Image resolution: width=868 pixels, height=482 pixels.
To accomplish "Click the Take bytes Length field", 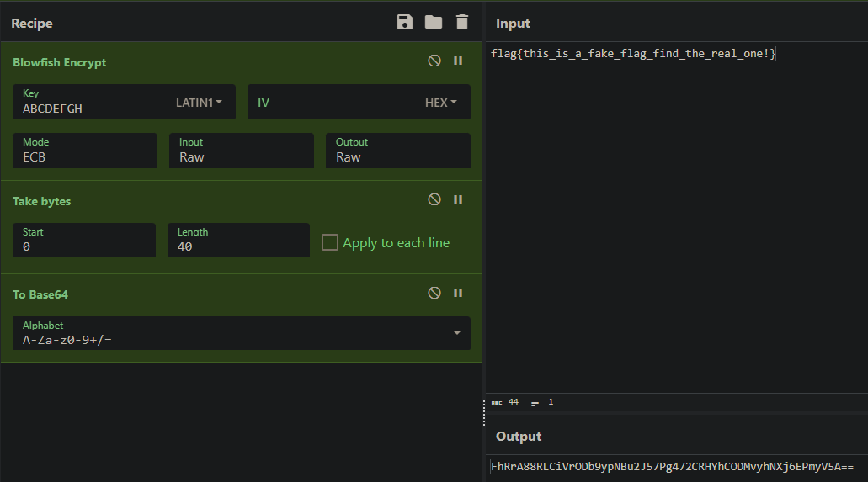I will pos(238,240).
